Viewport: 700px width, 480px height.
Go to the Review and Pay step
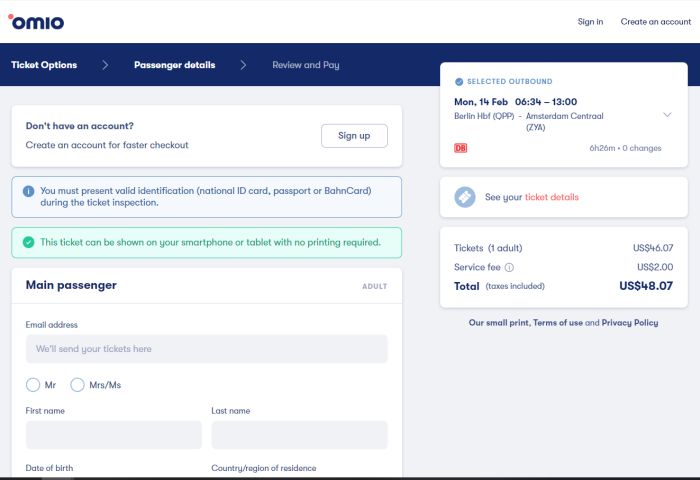tap(306, 65)
